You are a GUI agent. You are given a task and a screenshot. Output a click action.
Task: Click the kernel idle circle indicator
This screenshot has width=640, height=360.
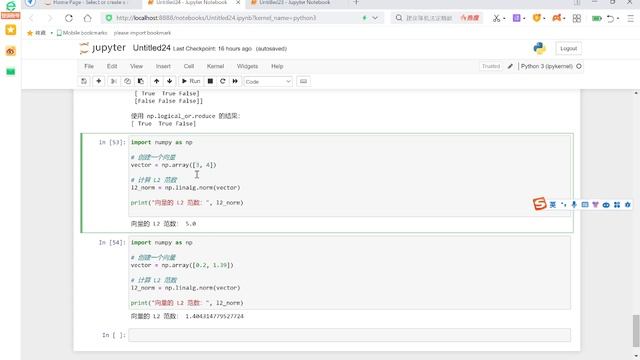tap(579, 66)
